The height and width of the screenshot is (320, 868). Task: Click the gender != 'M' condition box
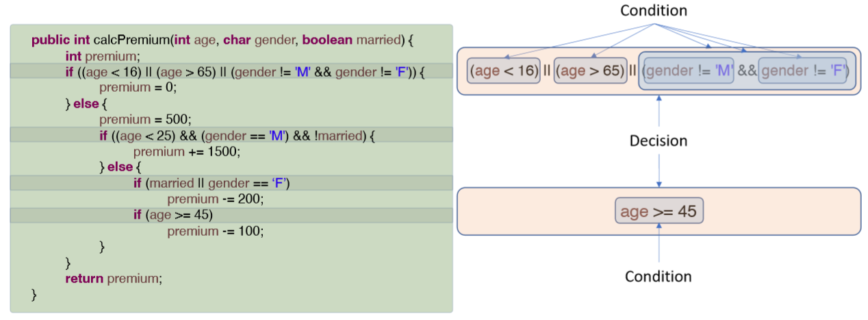click(x=689, y=71)
